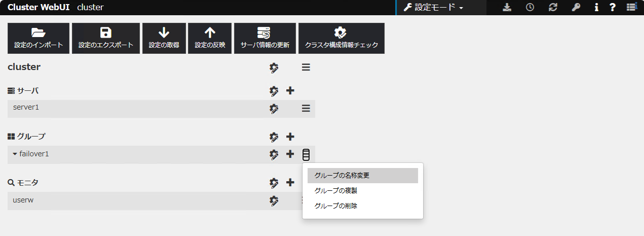Edit properties of server1 via gear icon
Viewport: 644px width, 236px height.
tap(274, 109)
